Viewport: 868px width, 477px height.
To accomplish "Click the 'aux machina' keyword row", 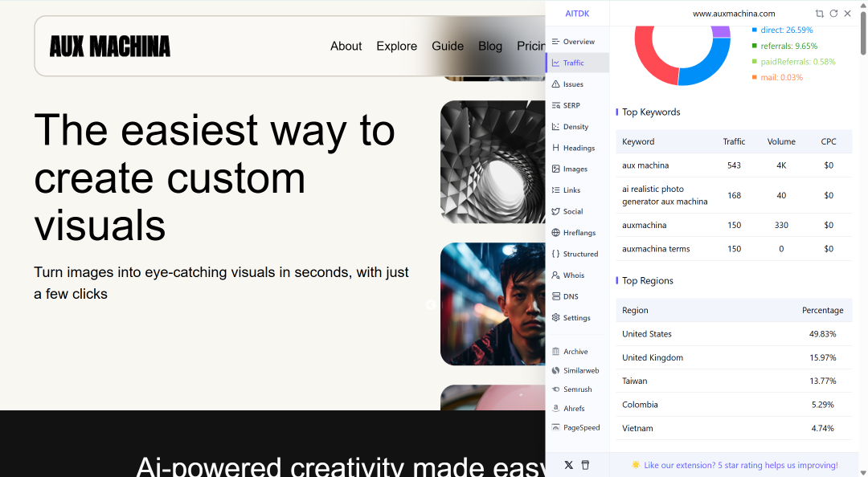I will point(734,165).
